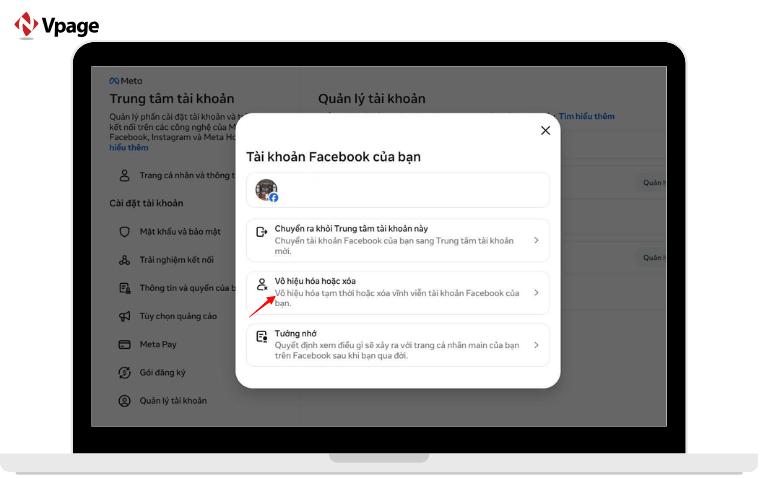765x478 pixels.
Task: Click the Meta logo in sidebar
Action: (x=126, y=81)
